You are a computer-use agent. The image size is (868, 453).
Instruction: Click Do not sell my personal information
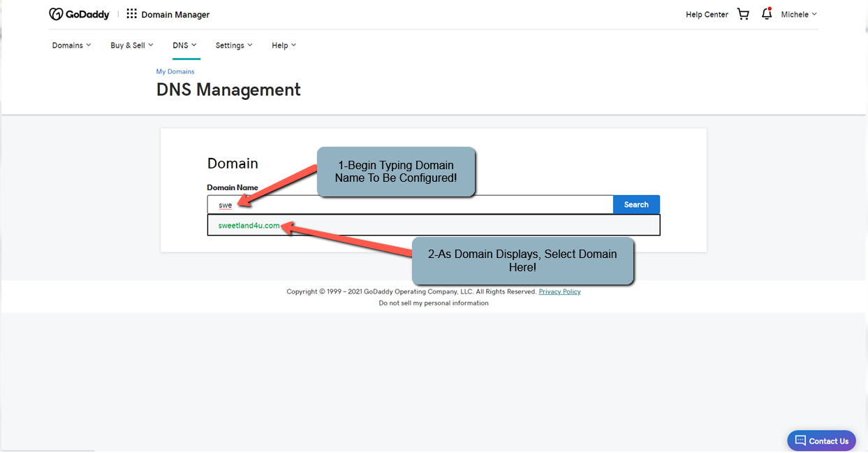pyautogui.click(x=434, y=303)
